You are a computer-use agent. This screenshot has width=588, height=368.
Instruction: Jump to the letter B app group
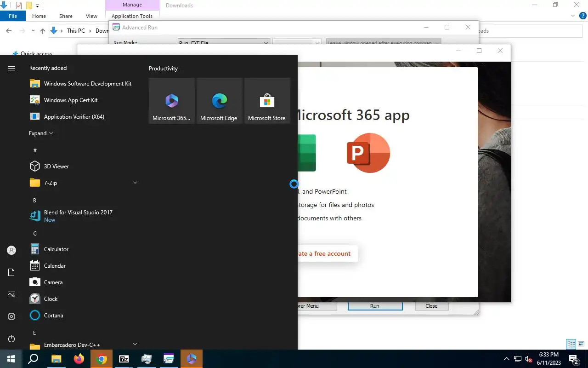35,200
